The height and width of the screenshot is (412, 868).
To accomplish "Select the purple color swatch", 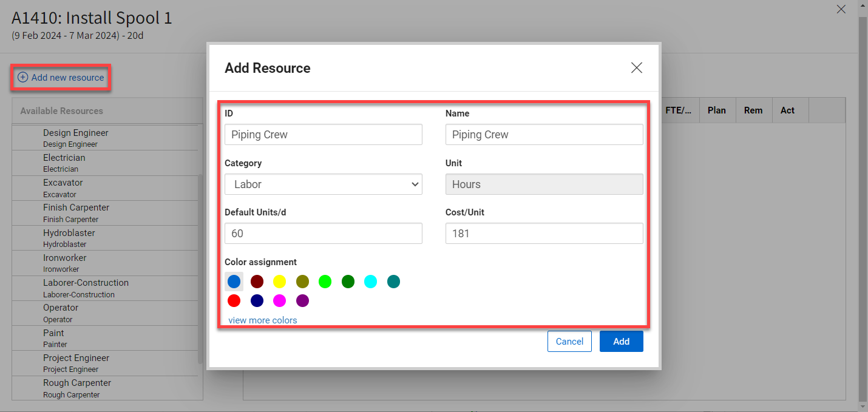I will tap(302, 301).
